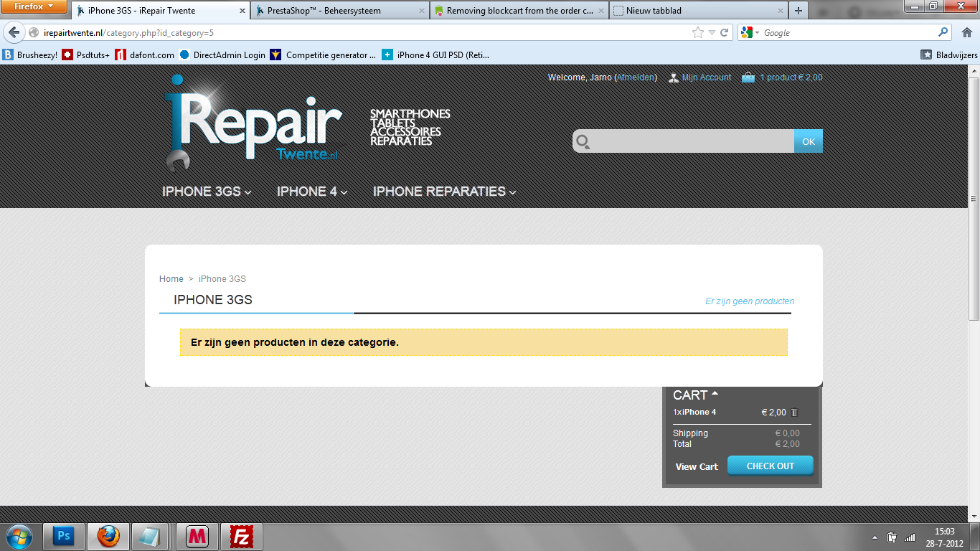
Task: Collapse the CART block arrow
Action: 715,394
